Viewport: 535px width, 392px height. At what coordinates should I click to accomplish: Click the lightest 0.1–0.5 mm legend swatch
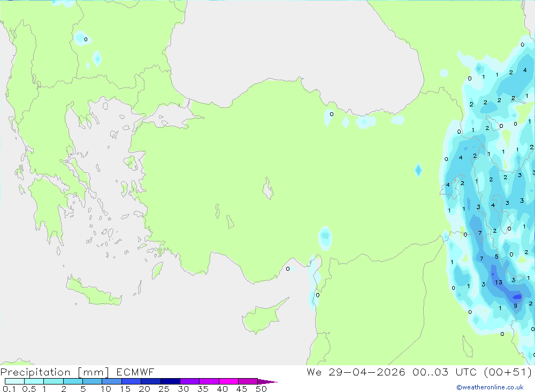coord(14,381)
